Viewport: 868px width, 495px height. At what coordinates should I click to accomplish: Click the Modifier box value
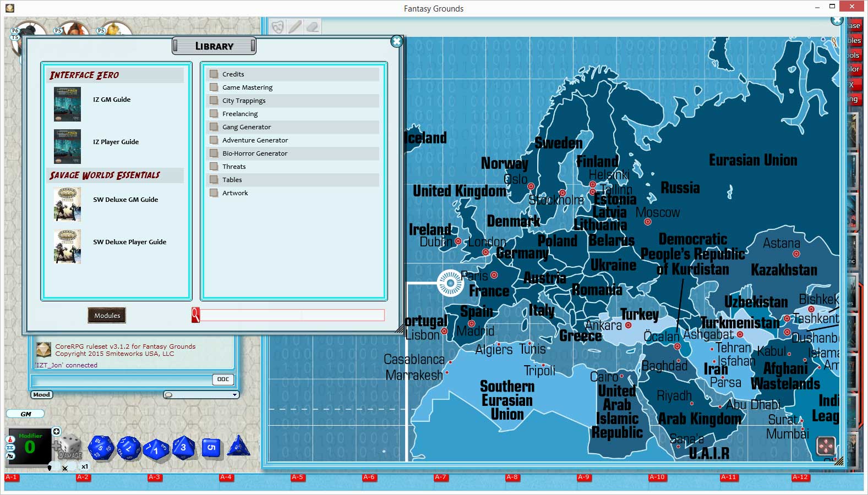pos(30,447)
